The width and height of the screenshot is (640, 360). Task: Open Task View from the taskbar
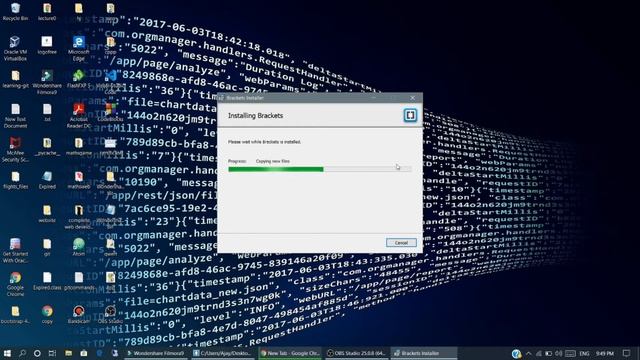coord(52,353)
